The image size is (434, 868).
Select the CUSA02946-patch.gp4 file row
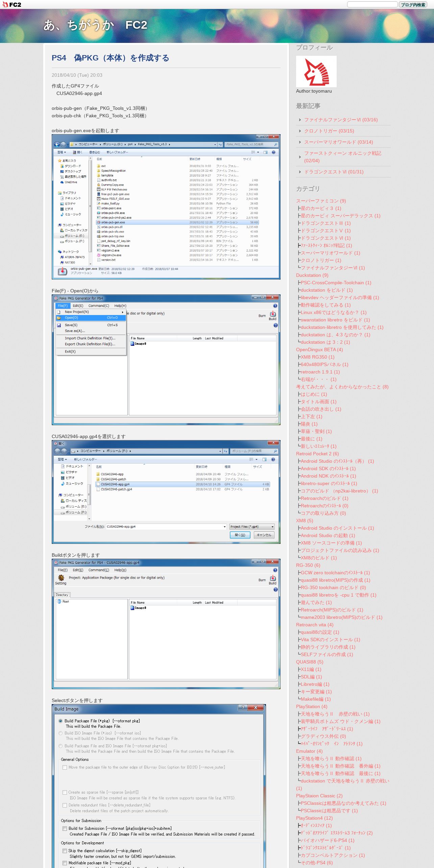(183, 489)
